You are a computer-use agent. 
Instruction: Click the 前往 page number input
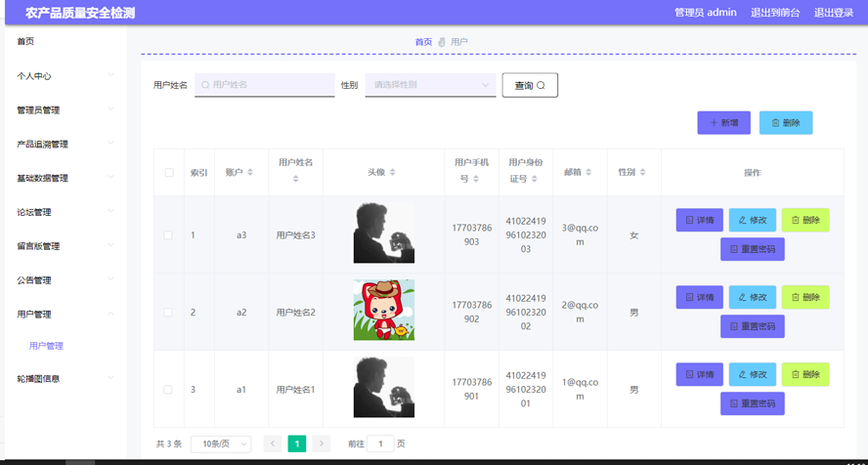380,444
